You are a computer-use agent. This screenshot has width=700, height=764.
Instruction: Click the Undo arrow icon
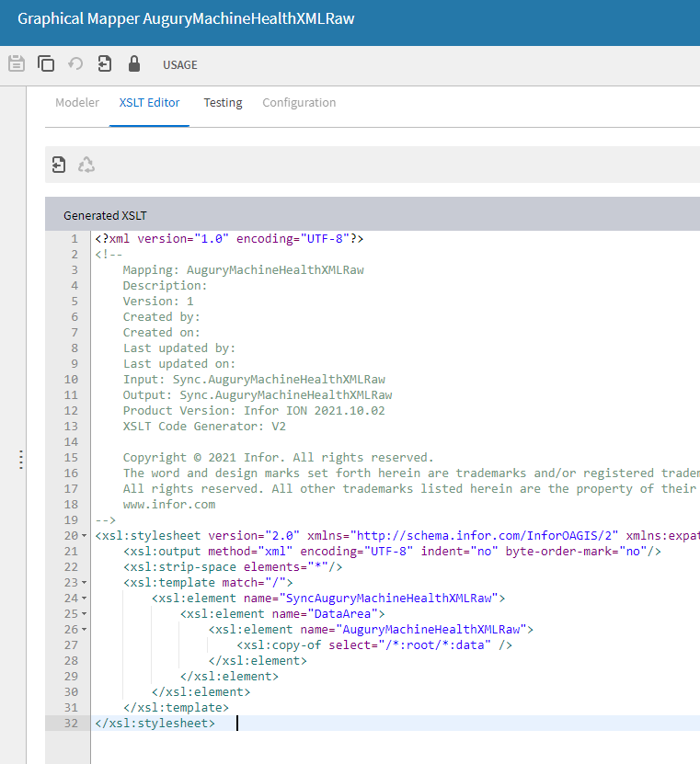click(x=75, y=63)
